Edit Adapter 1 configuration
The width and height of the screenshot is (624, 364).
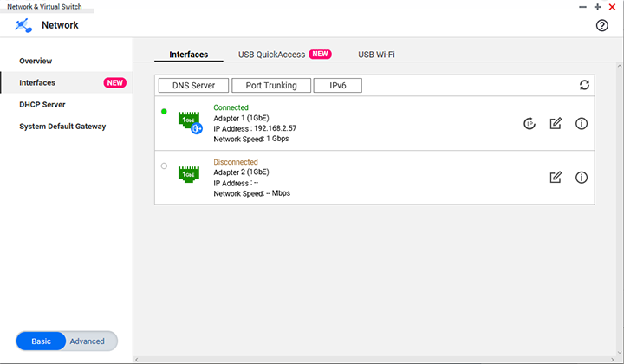[x=556, y=124]
